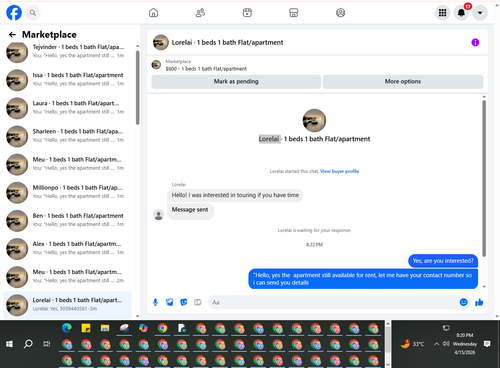
Task: Click the chat messages scroll-down arrow
Action: [484, 286]
